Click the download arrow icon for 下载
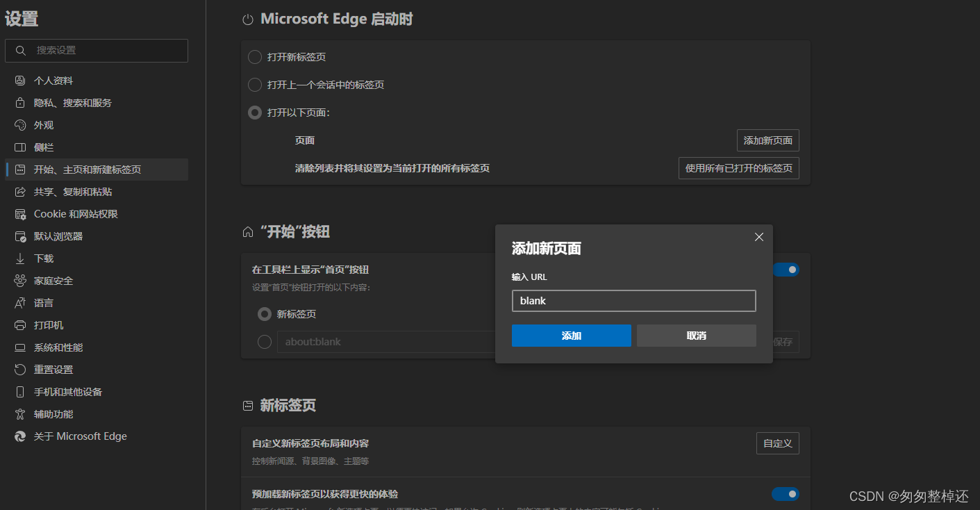 click(20, 258)
